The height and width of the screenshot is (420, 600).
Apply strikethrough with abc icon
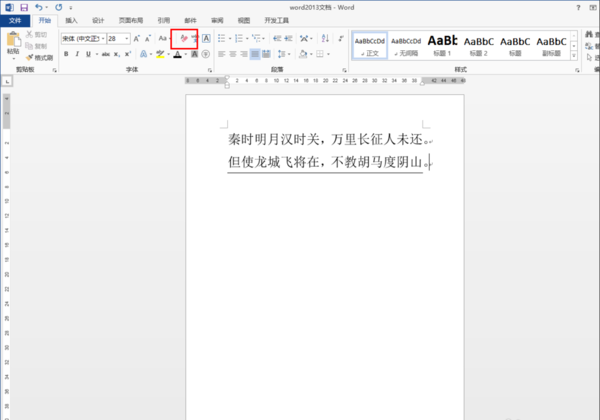tap(106, 54)
